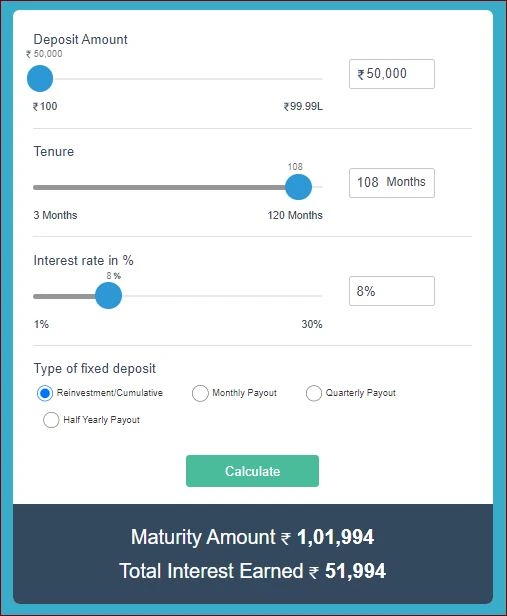Click the Interest rate slider handle
507x616 pixels.
109,296
